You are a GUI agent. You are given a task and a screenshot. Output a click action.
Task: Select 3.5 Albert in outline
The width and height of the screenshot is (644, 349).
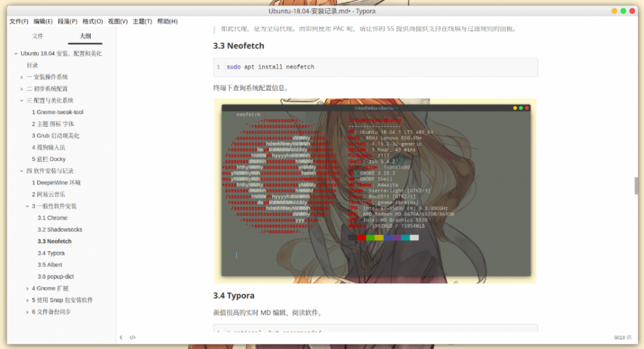(x=50, y=265)
